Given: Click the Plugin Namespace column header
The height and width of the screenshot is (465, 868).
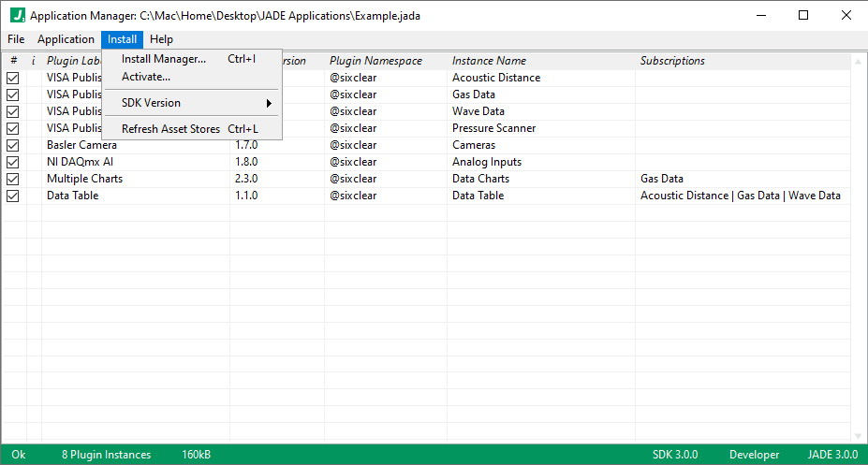Looking at the screenshot, I should (x=385, y=61).
